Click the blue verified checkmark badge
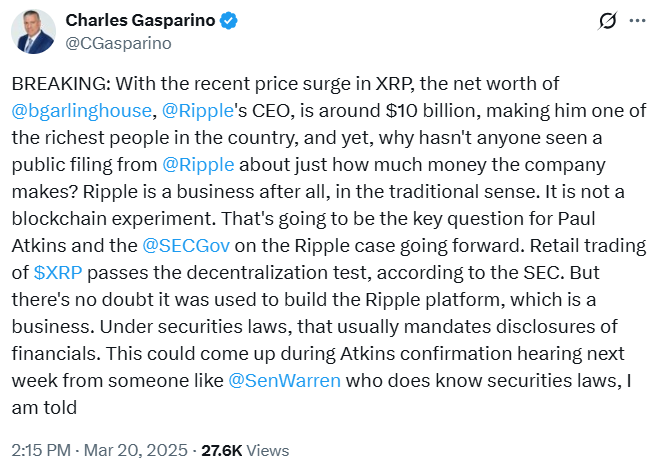Image resolution: width=662 pixels, height=467 pixels. click(x=228, y=21)
